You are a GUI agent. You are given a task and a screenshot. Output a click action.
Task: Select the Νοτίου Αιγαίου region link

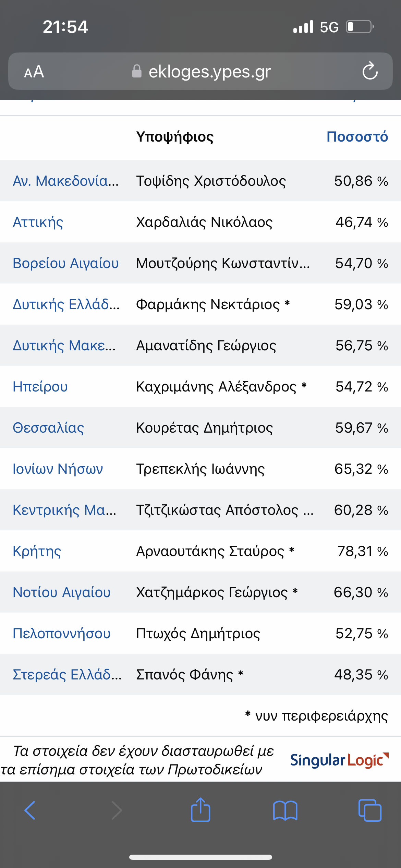tap(62, 592)
